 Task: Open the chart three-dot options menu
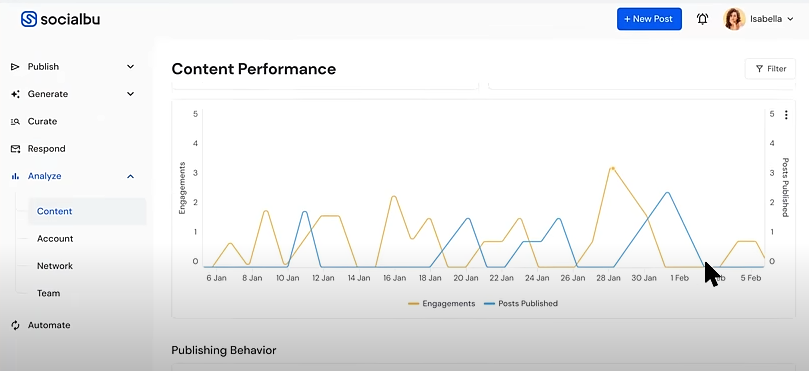pos(786,115)
